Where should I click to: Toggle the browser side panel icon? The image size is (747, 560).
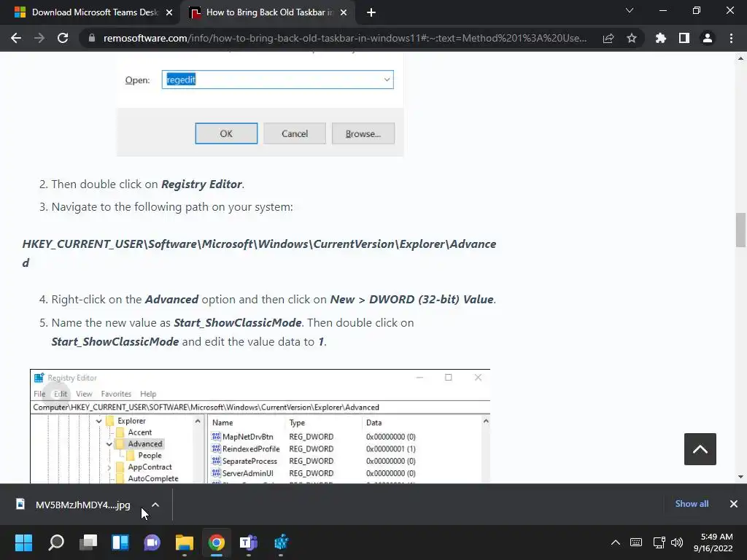[x=684, y=38]
